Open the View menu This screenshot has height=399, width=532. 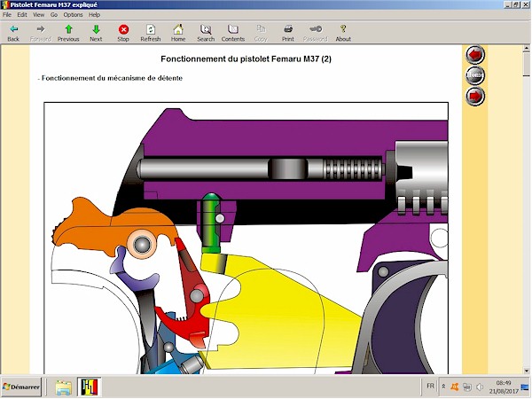(39, 14)
